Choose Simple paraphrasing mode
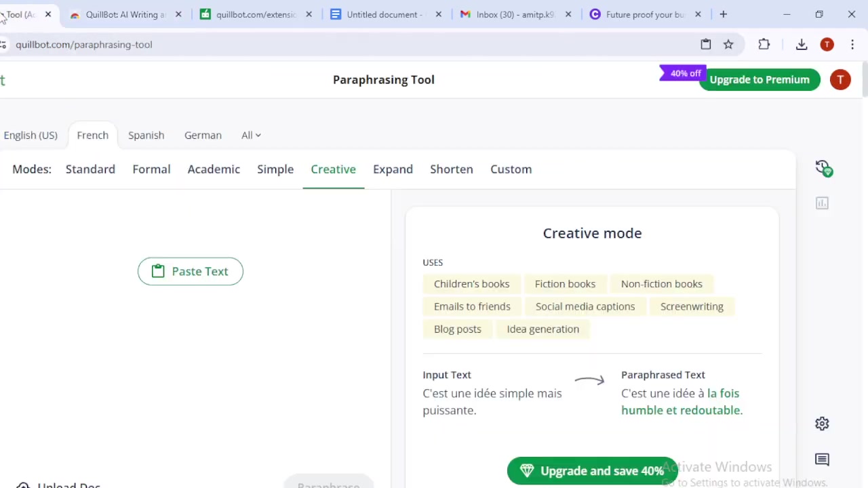Image resolution: width=868 pixels, height=488 pixels. (x=275, y=169)
